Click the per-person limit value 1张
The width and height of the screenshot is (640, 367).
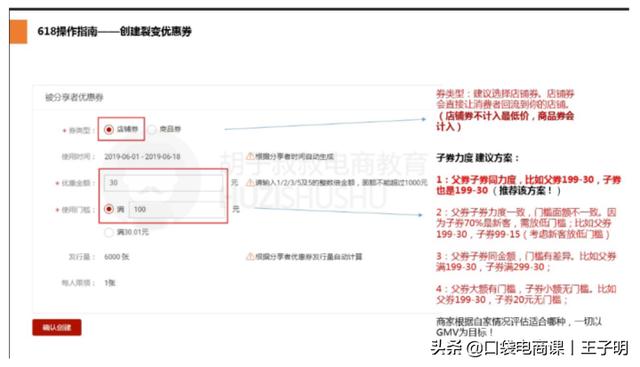pos(110,282)
